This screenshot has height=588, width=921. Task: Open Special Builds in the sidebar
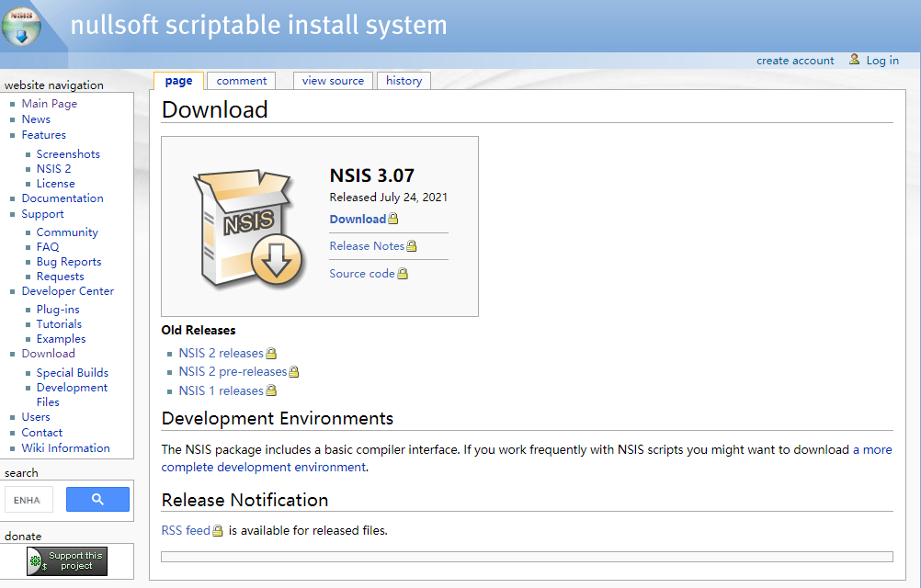point(73,373)
